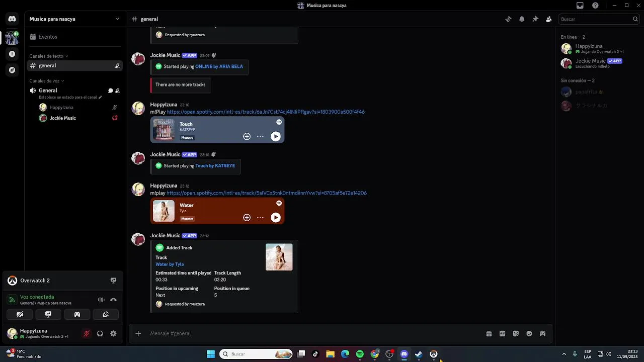
Task: Open voice connection signal details
Action: (12, 300)
